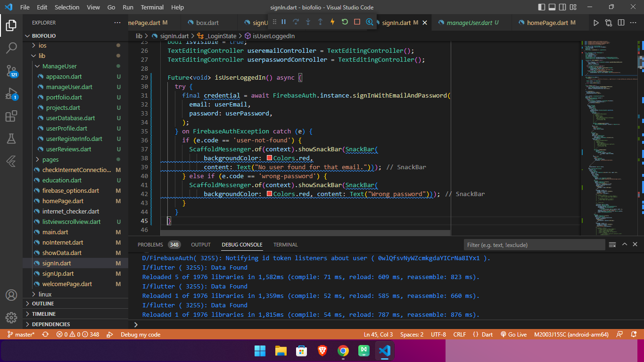Open the Manage gear settings icon
Screen dimensions: 644x362
[11, 318]
